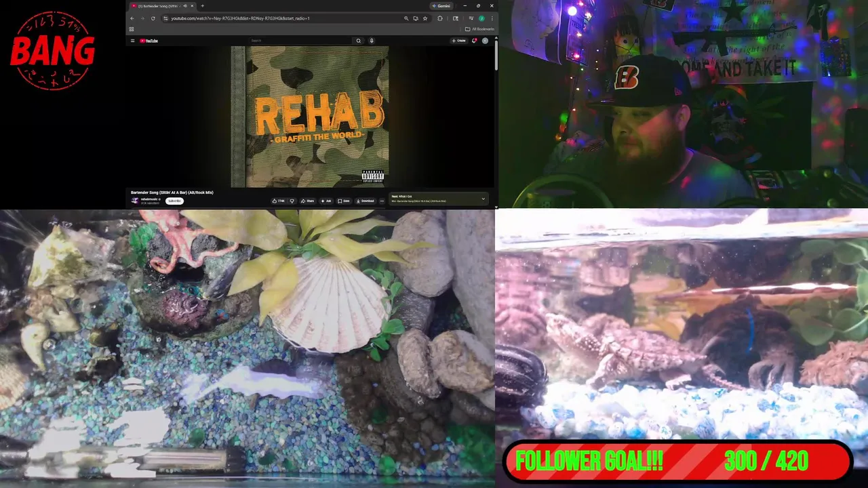Search with voice microphone icon
The width and height of the screenshot is (868, 488).
(372, 41)
